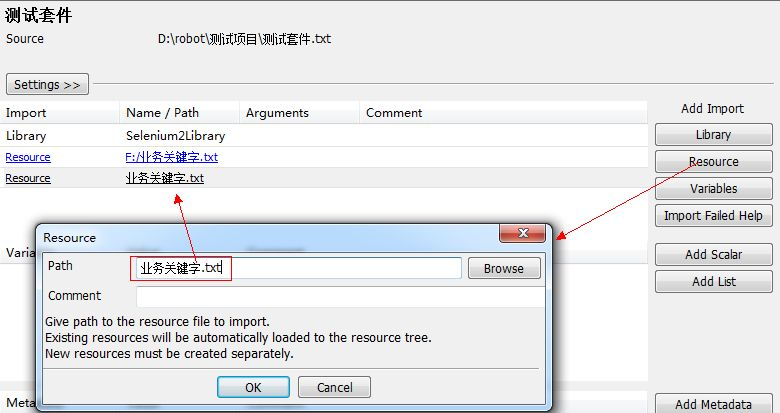Expand the Settings >> section
Screen dimensions: 780x413
(x=47, y=85)
